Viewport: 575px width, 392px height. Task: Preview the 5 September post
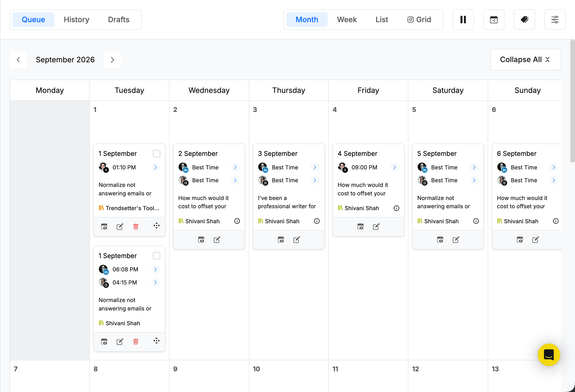click(440, 240)
